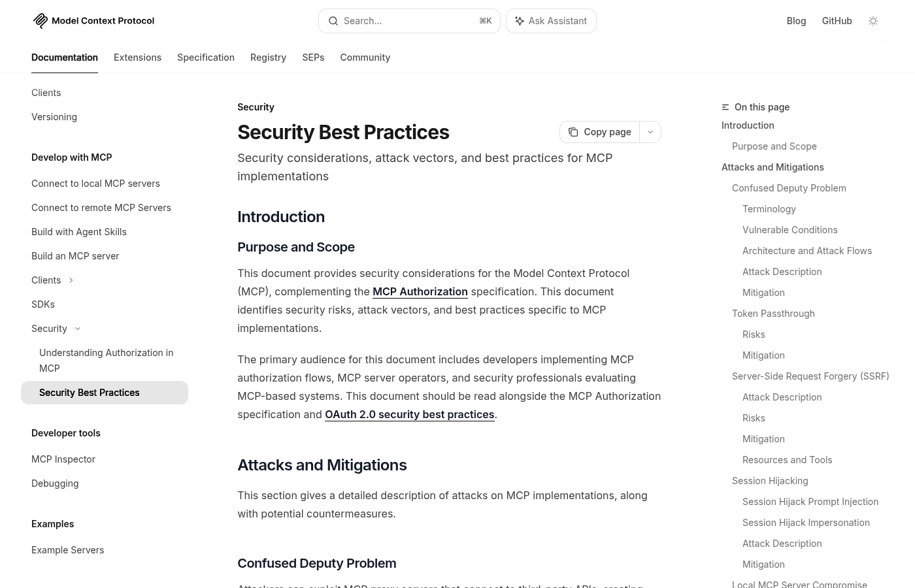915x588 pixels.
Task: Jump to Introduction in page outline
Action: pos(748,125)
